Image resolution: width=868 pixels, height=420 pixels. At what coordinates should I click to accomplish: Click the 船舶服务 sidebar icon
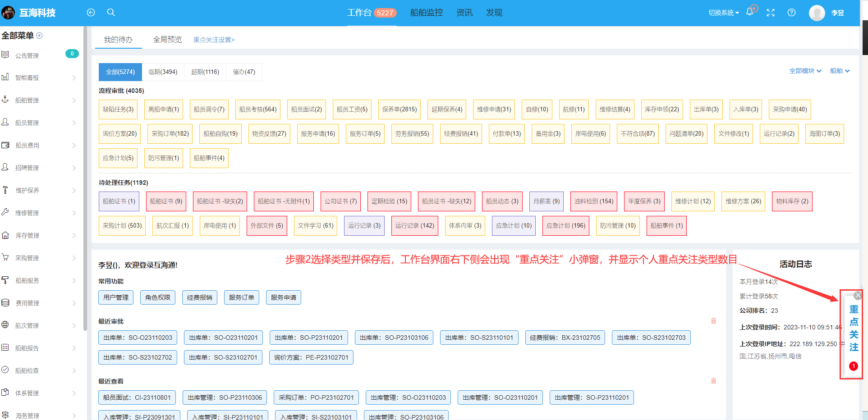coord(5,280)
